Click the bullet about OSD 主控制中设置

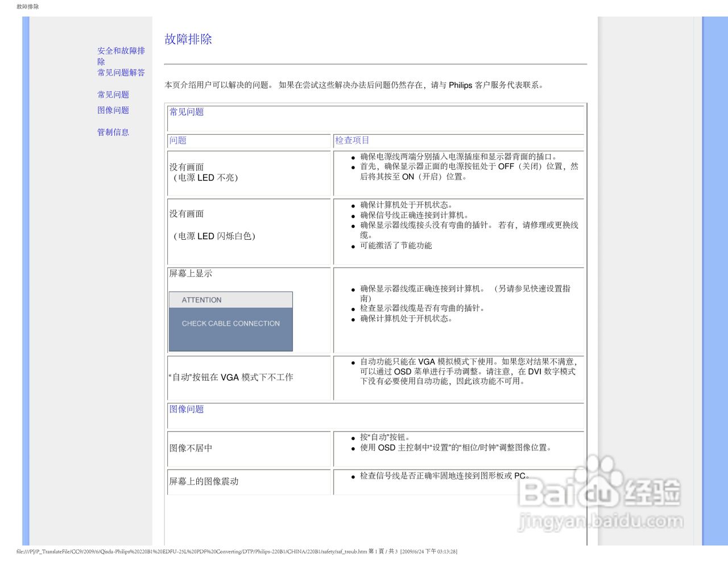(x=456, y=448)
